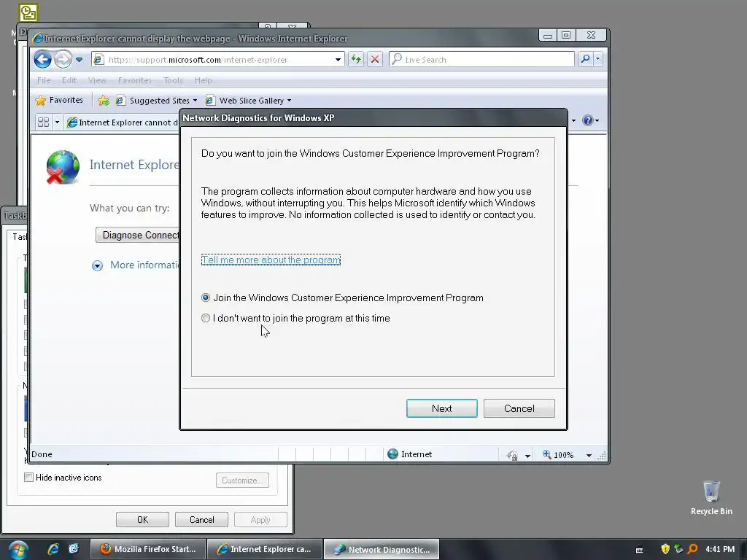Screen dimensions: 747x560
Task: Open the Edit menu
Action: point(69,80)
